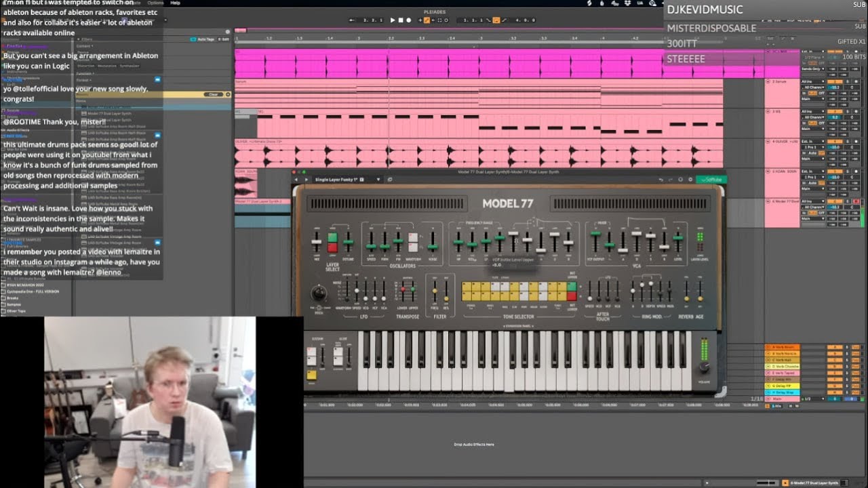Toggle the Expansion Panel strip above the plugin keyboard

pyautogui.click(x=517, y=327)
